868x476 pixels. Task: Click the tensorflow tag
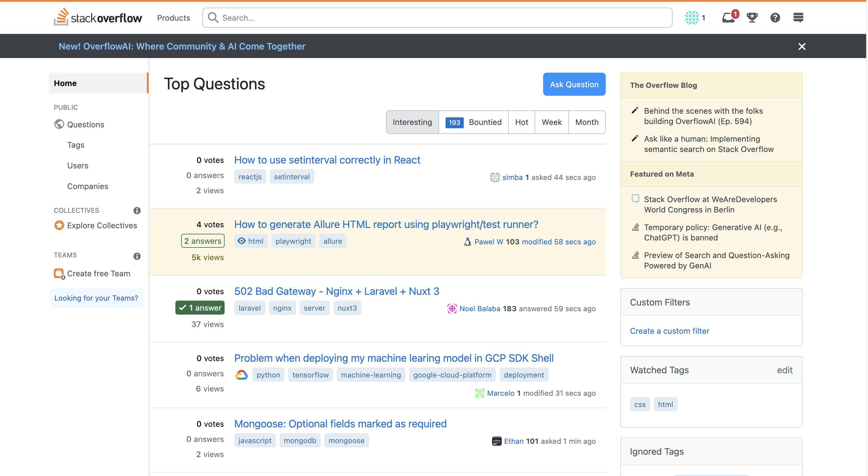click(x=310, y=375)
